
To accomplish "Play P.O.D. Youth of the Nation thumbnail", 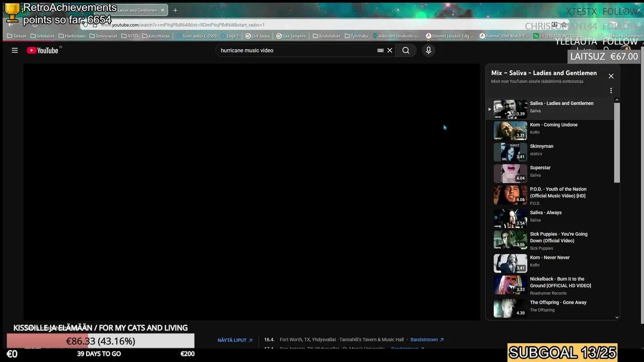I will tap(510, 195).
